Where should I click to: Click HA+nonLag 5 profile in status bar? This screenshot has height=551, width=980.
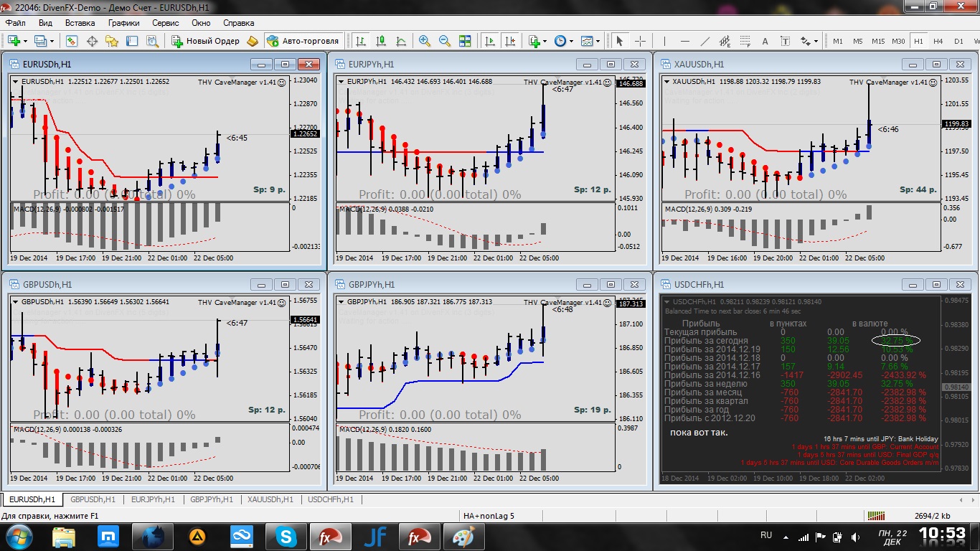489,515
